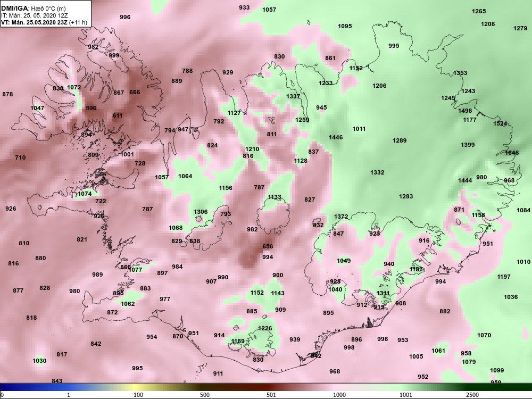Screen dimensions: 532x399
Task: Select the map value 1306
Action: [201, 212]
